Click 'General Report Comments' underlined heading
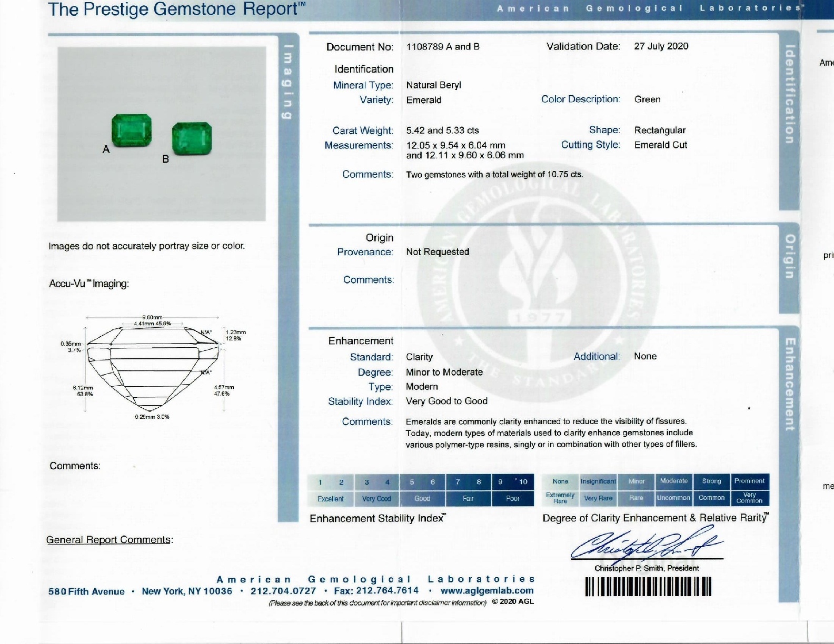 (x=108, y=540)
